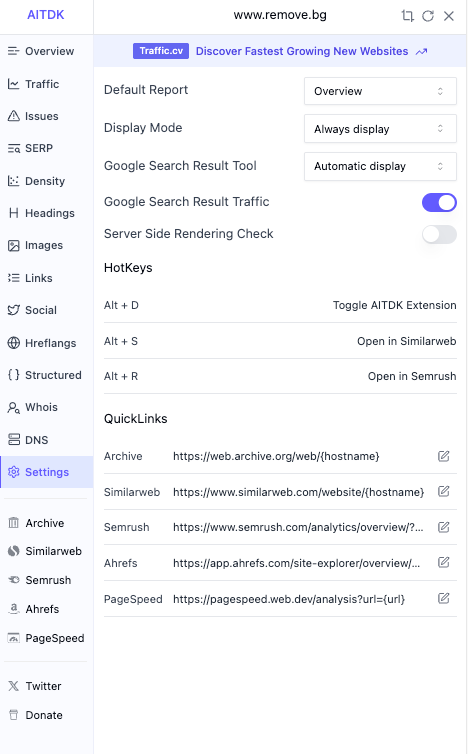Close the AITDK panel
Viewport: 468px width, 754px height.
tap(449, 16)
